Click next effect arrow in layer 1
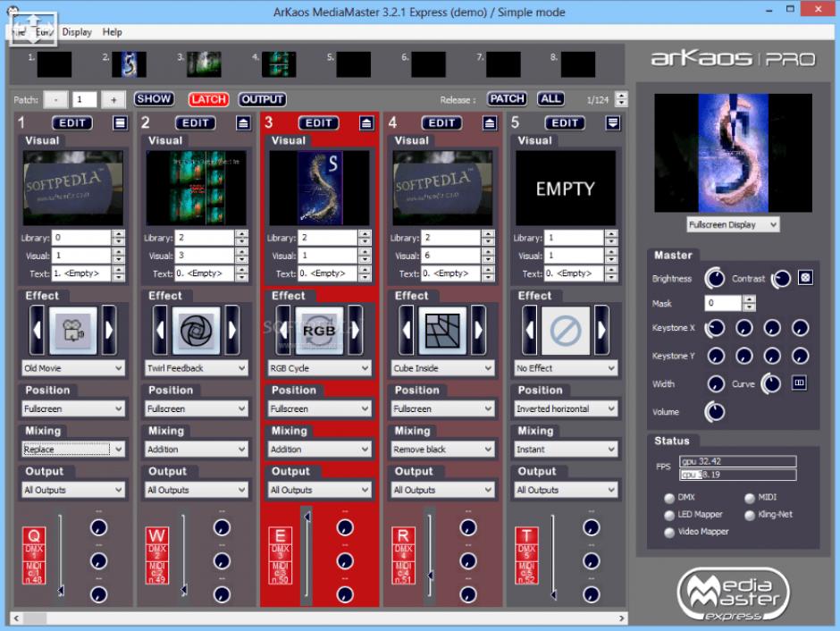 pos(109,330)
